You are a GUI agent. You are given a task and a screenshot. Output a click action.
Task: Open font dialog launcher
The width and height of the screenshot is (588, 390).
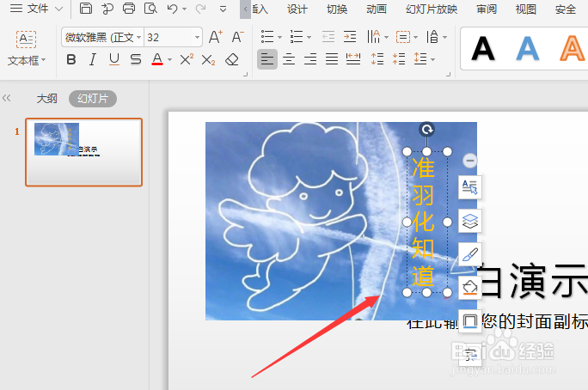click(245, 75)
